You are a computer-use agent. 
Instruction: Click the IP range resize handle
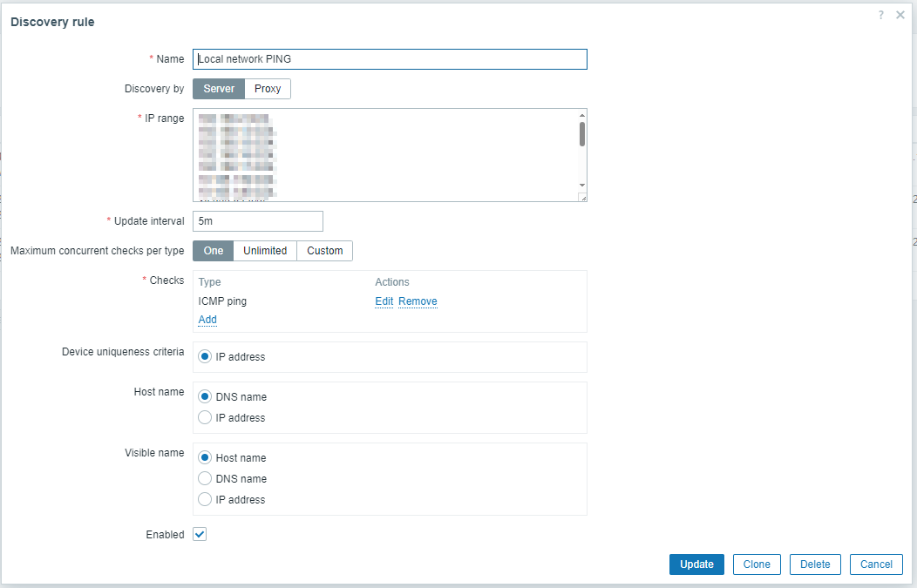pyautogui.click(x=582, y=198)
